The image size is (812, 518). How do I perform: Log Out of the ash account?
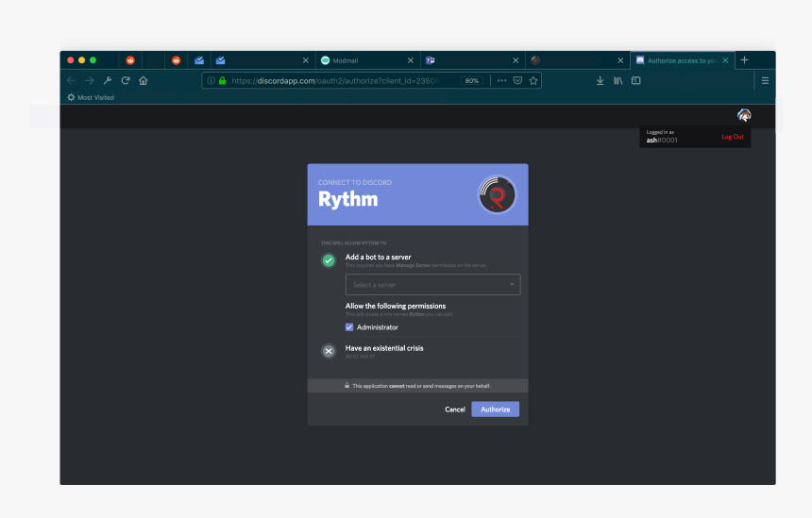point(733,137)
